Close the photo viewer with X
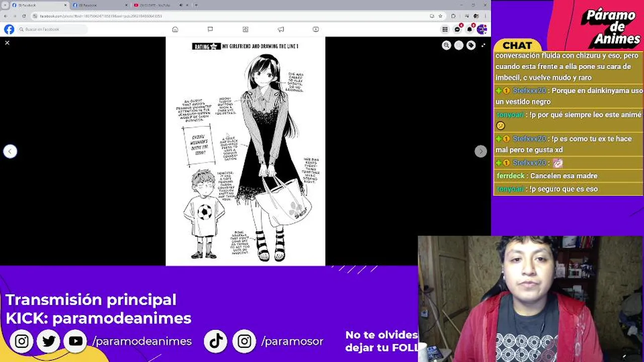644x362 pixels. [x=7, y=43]
